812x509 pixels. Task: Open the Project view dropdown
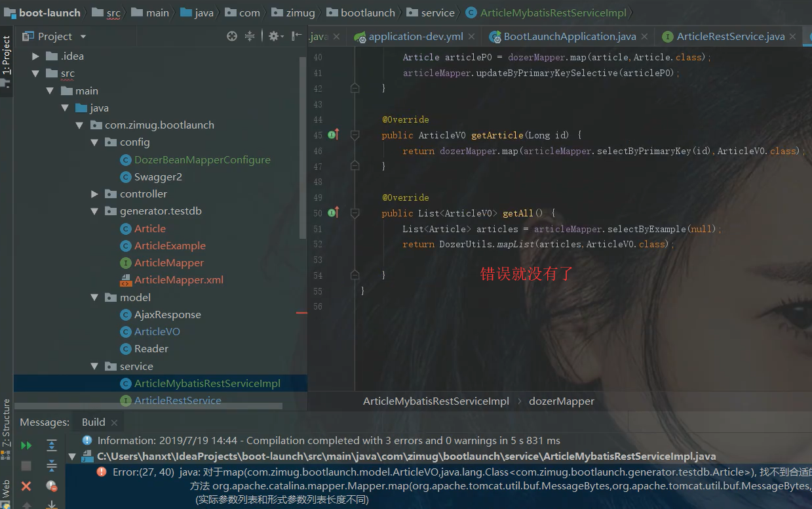83,37
